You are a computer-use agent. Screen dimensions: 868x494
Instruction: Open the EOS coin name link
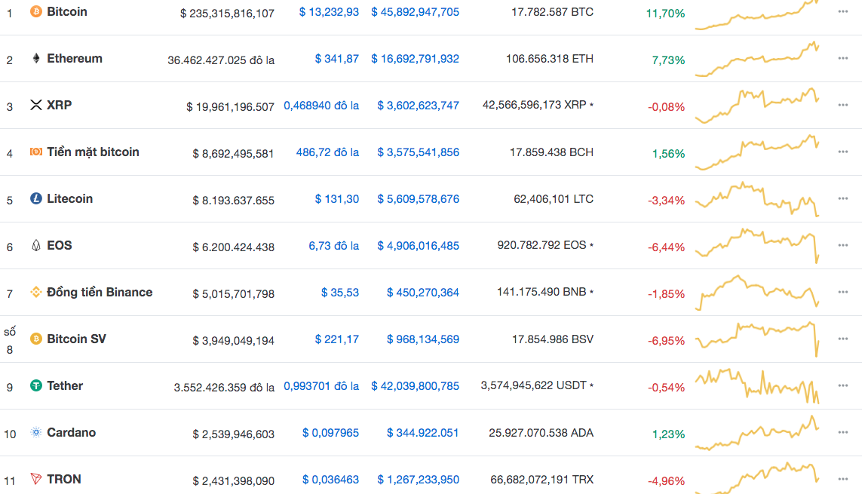point(60,245)
